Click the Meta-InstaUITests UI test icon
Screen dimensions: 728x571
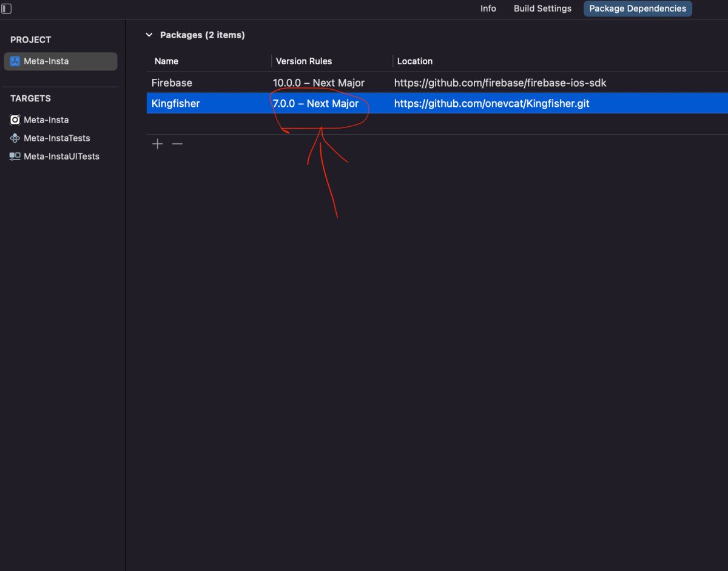(15, 157)
